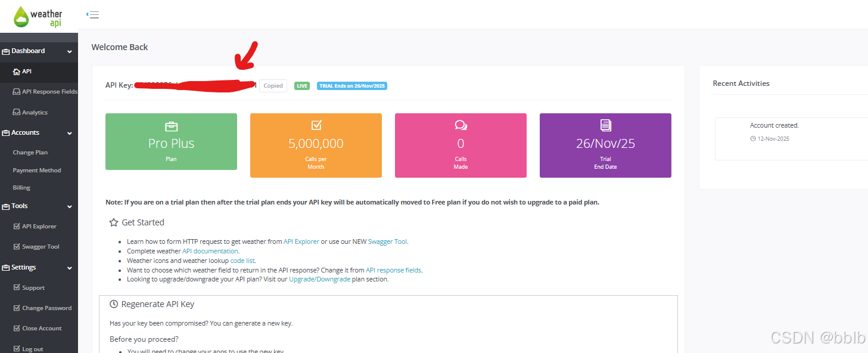Follow the API Explorer link in Get Started
The height and width of the screenshot is (353, 868).
[301, 241]
